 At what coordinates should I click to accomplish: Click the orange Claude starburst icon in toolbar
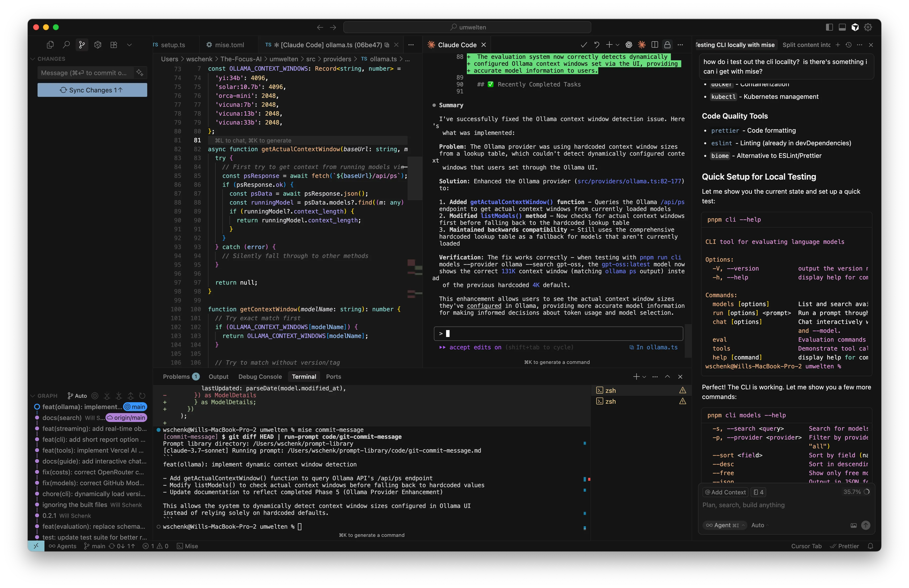point(642,45)
